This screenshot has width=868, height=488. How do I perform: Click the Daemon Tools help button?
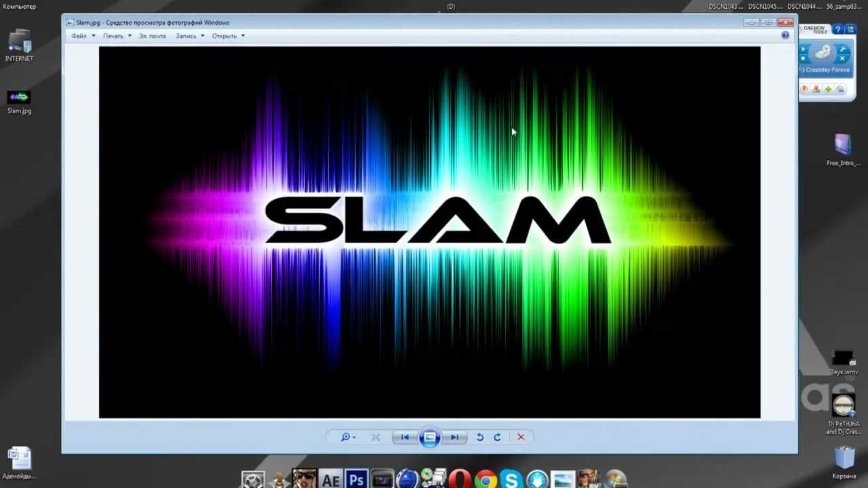coord(838,29)
